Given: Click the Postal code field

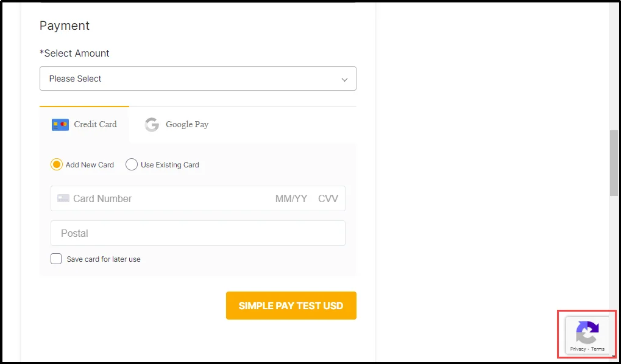Looking at the screenshot, I should (152, 233).
